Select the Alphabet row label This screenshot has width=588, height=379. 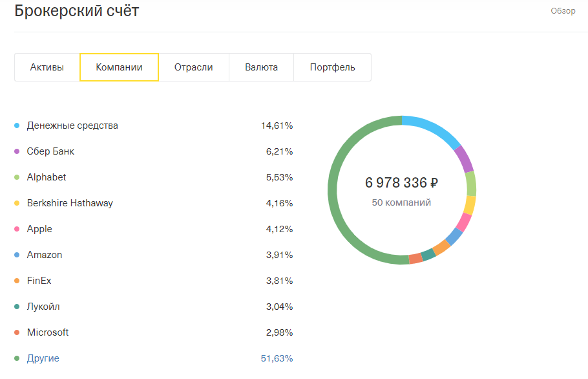[x=47, y=177]
